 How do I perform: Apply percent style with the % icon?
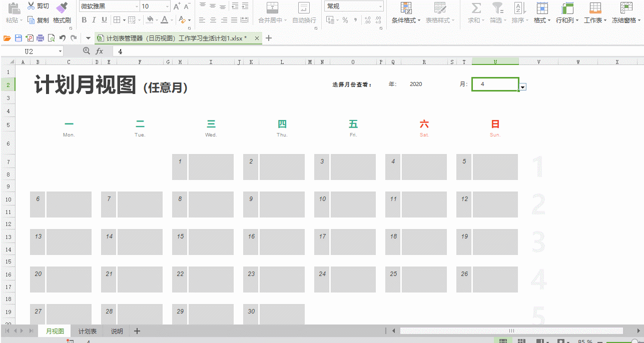click(345, 20)
